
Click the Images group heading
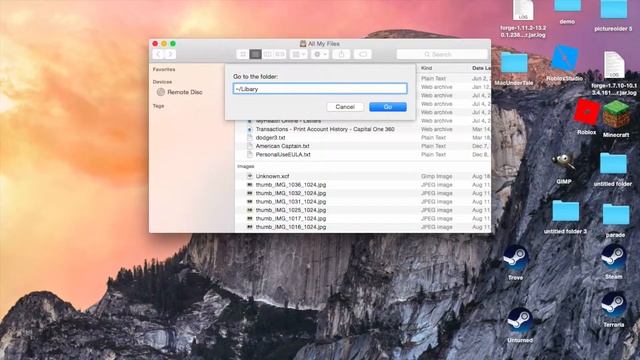point(246,167)
